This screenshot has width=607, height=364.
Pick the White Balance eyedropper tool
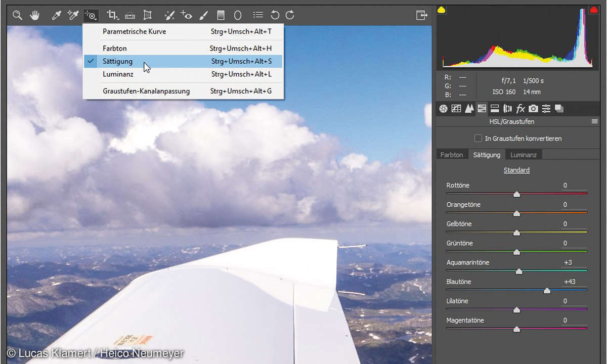click(x=57, y=15)
